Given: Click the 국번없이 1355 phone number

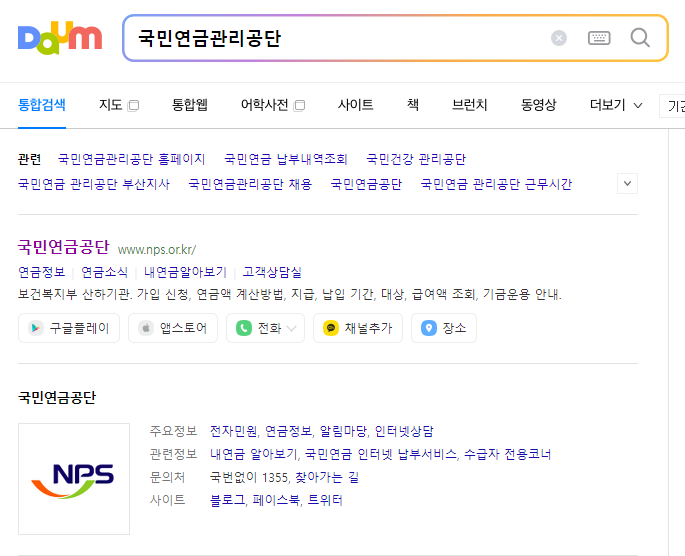Looking at the screenshot, I should point(249,477).
